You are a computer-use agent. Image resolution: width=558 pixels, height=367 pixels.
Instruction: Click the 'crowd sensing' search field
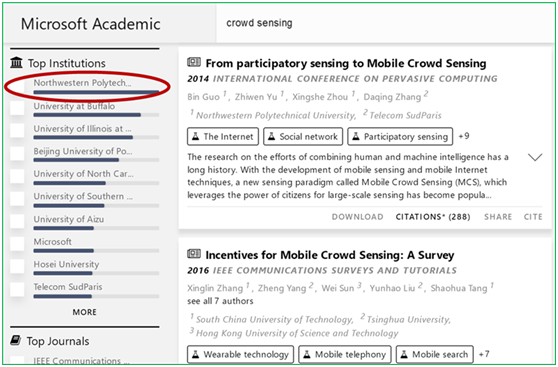pos(386,23)
